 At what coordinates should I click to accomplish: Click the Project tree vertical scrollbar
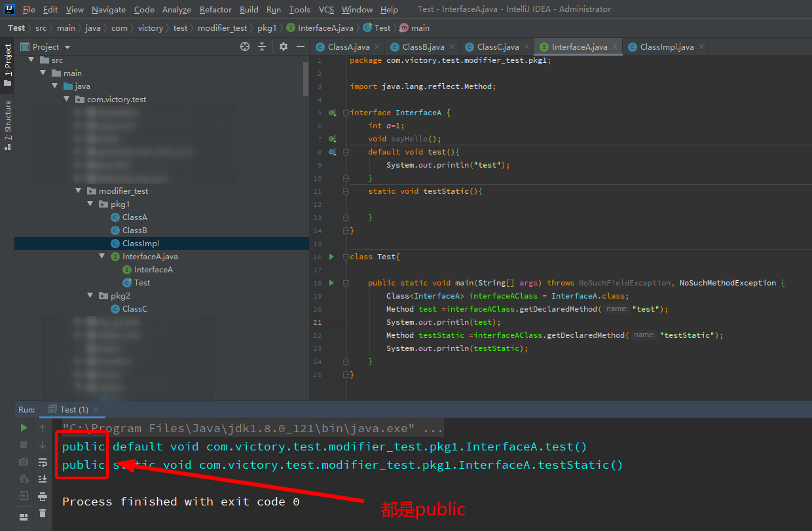pyautogui.click(x=306, y=79)
